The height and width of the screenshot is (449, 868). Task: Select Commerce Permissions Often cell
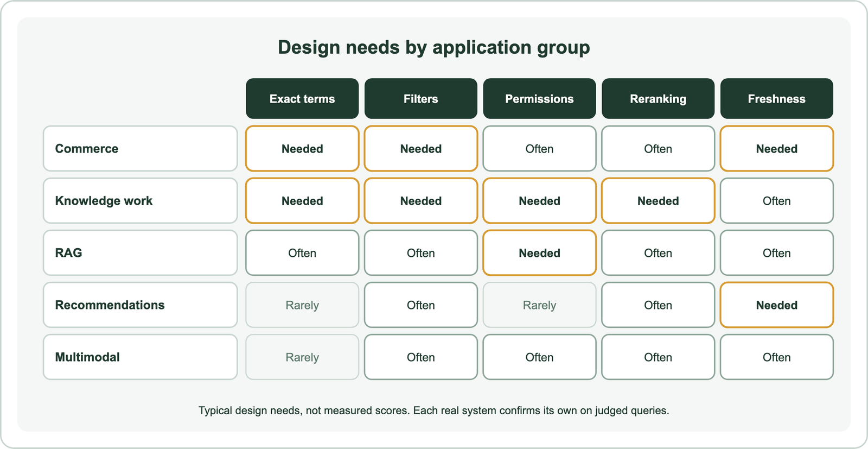click(x=539, y=149)
